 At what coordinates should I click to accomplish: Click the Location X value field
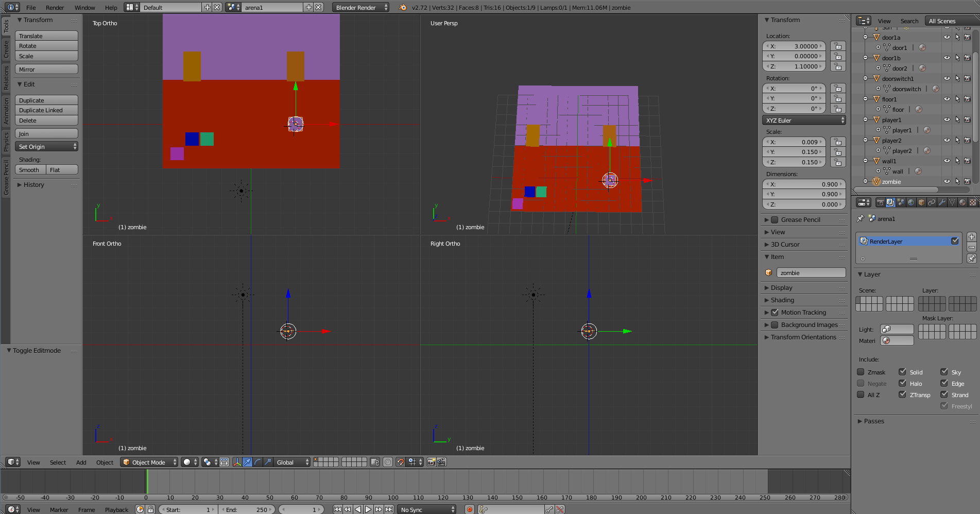coord(794,46)
